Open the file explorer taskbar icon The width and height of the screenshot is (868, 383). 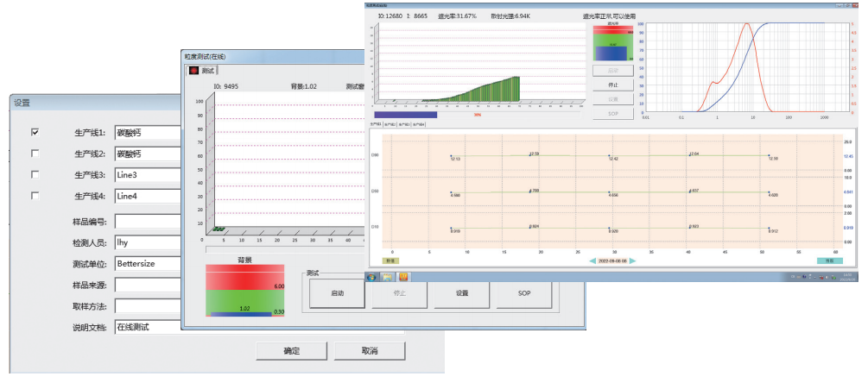pos(388,277)
